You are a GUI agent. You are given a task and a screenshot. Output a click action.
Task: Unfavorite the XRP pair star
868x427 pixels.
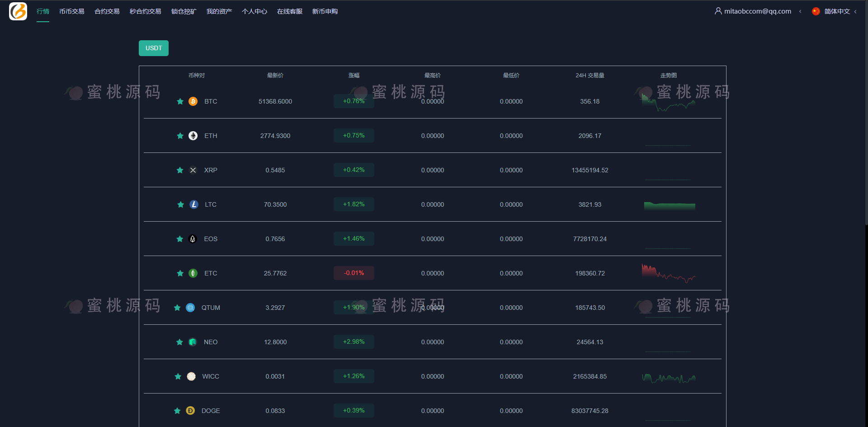tap(180, 170)
